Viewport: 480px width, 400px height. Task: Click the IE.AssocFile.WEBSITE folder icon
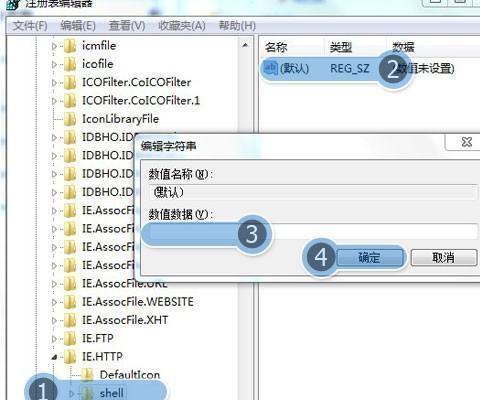point(70,302)
